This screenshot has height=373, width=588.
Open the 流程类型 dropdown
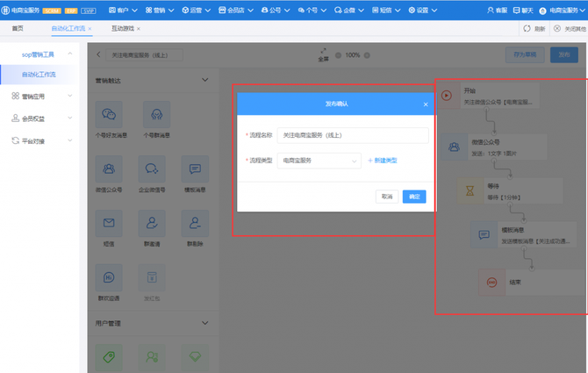point(319,161)
